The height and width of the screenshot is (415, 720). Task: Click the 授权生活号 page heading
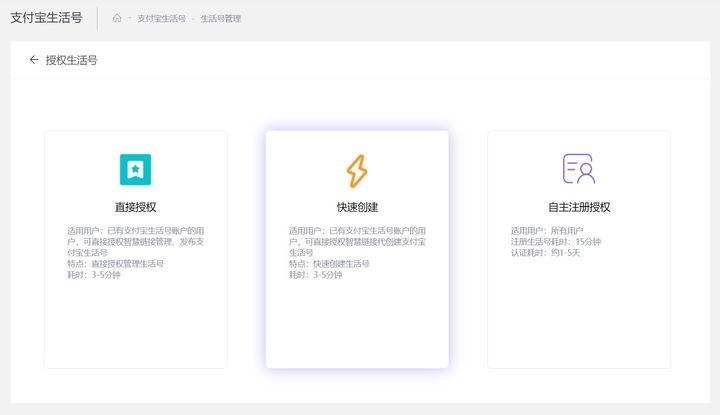point(71,60)
